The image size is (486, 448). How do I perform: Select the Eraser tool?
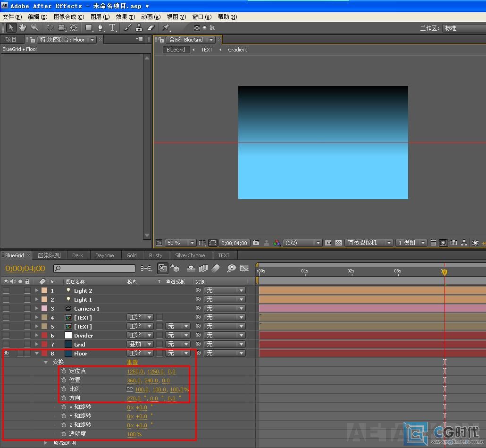click(x=151, y=27)
